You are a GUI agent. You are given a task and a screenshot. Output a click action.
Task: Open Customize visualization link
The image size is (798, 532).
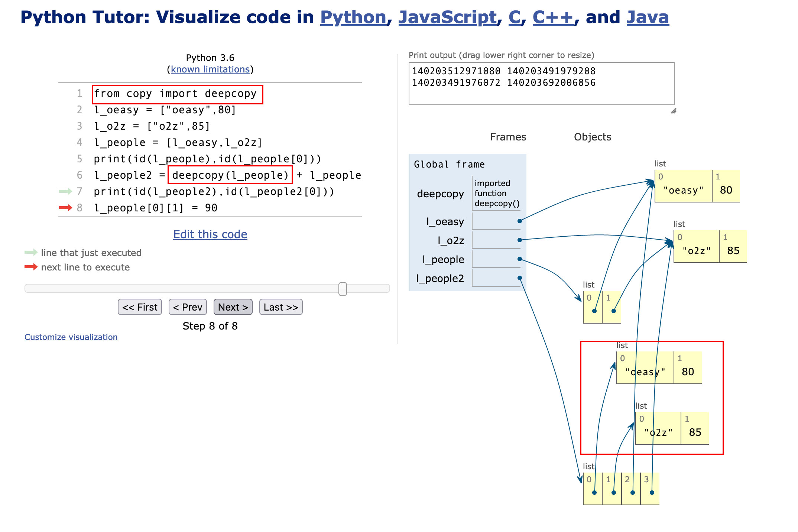click(71, 337)
